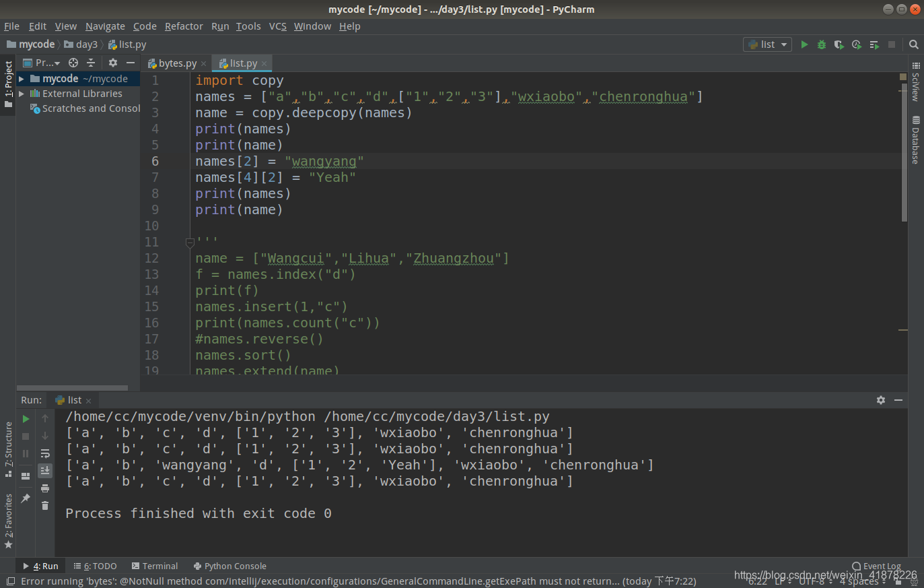Click the mycode breadcrumb in navigation bar
The width and height of the screenshot is (924, 588).
[x=30, y=44]
